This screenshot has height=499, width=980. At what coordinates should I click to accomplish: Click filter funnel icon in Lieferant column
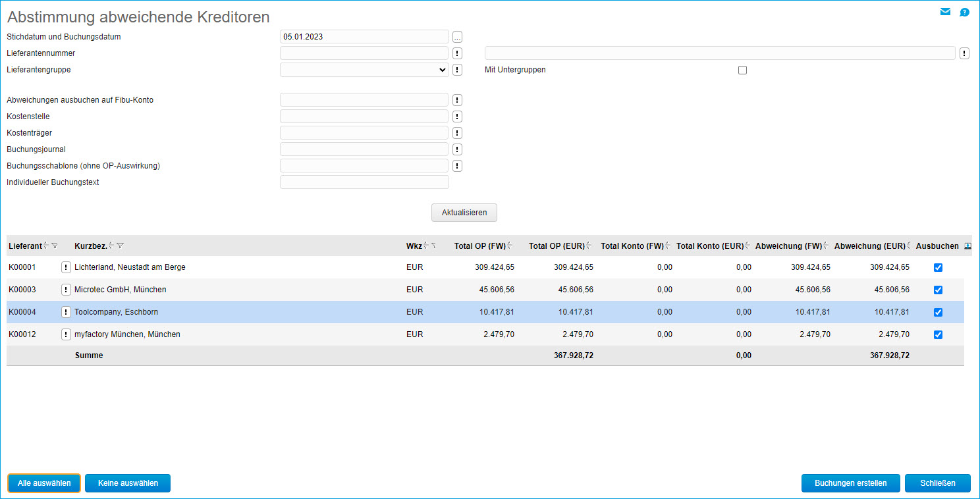pyautogui.click(x=55, y=246)
